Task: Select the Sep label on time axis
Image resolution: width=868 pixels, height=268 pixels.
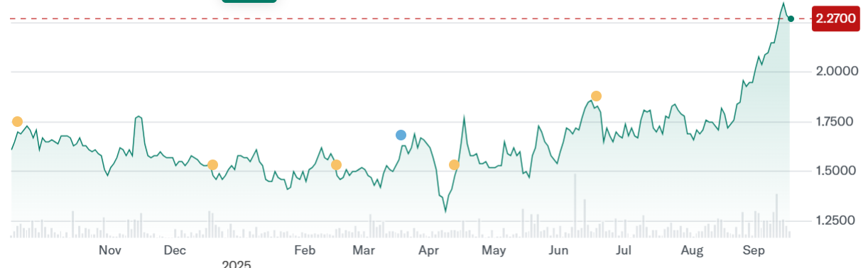Action: 753,250
